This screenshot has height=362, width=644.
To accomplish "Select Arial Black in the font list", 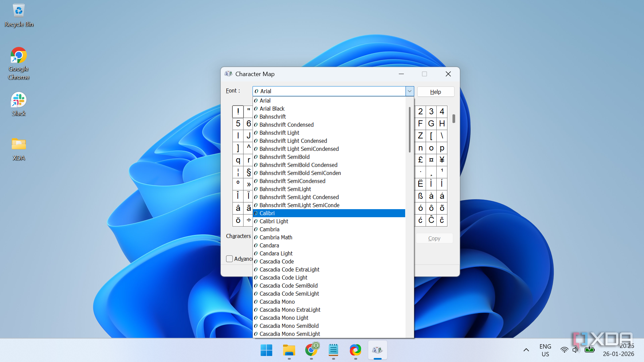I will [x=329, y=109].
